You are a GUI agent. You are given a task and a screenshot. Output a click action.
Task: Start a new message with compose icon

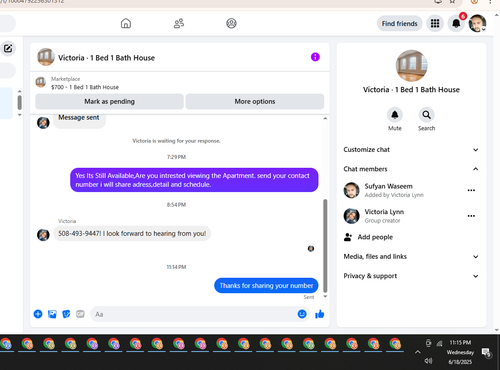coord(8,49)
